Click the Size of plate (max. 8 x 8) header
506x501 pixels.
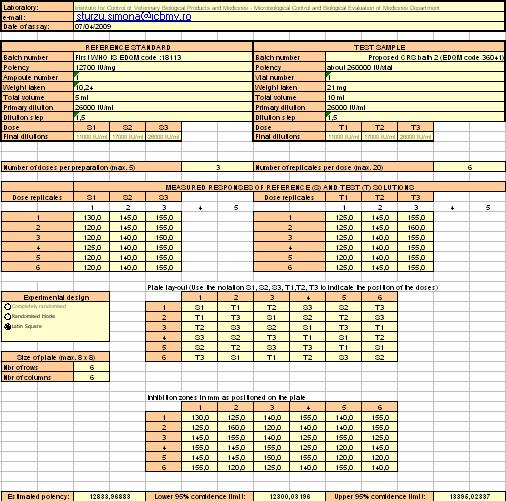[56, 357]
